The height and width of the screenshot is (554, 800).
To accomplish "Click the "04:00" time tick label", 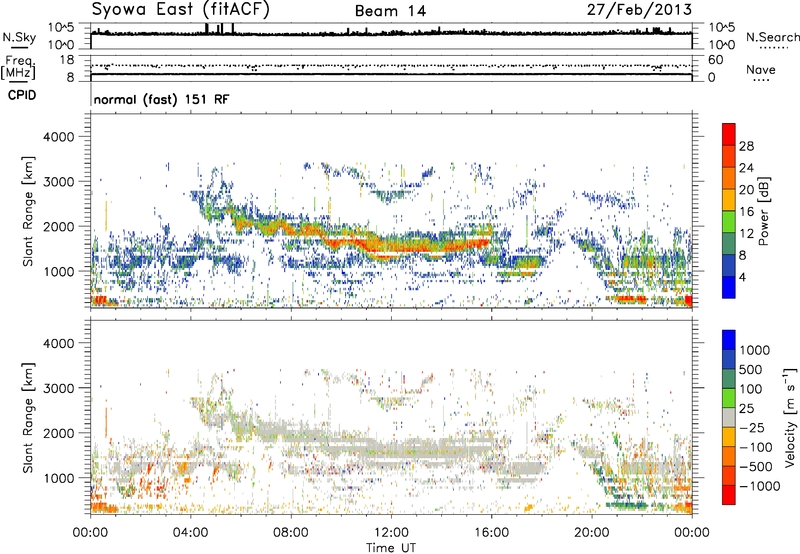I will click(x=190, y=533).
